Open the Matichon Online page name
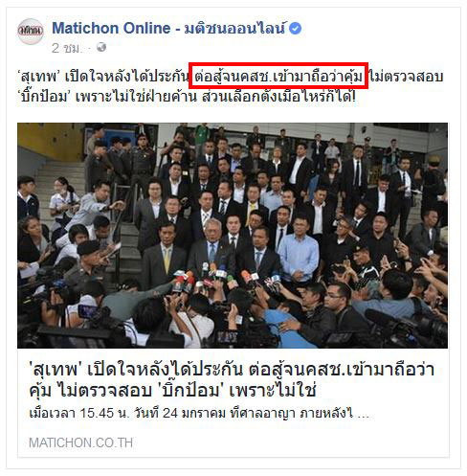 (111, 28)
